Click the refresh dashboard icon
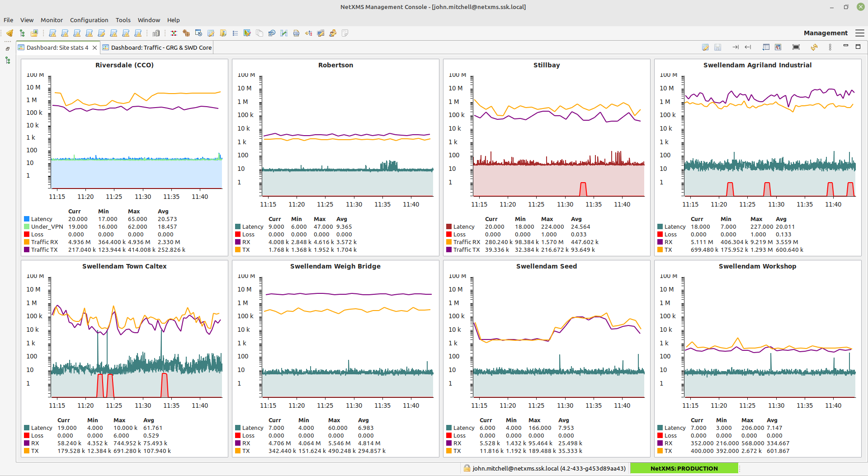 tap(814, 47)
